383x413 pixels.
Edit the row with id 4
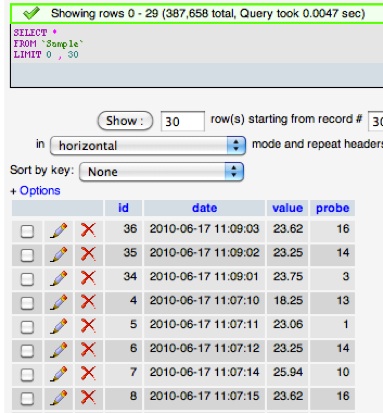click(x=59, y=302)
